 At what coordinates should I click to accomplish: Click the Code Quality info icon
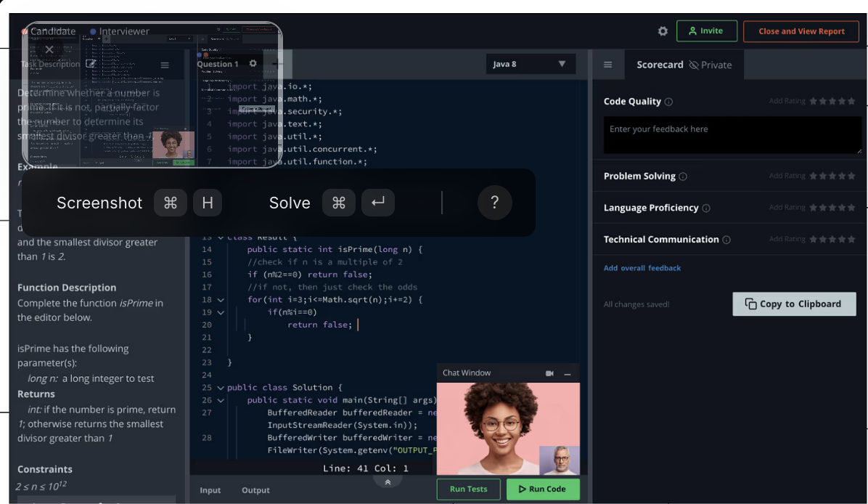point(668,102)
